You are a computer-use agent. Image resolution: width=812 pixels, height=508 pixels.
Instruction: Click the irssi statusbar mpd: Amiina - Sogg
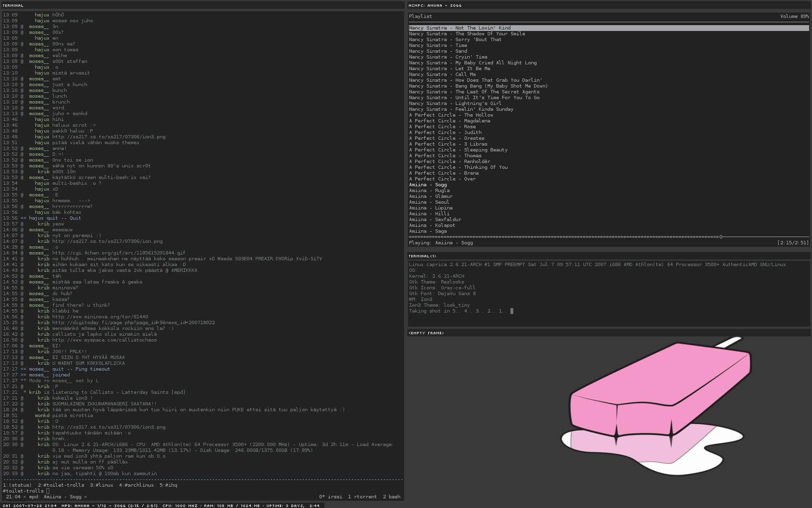[55, 496]
